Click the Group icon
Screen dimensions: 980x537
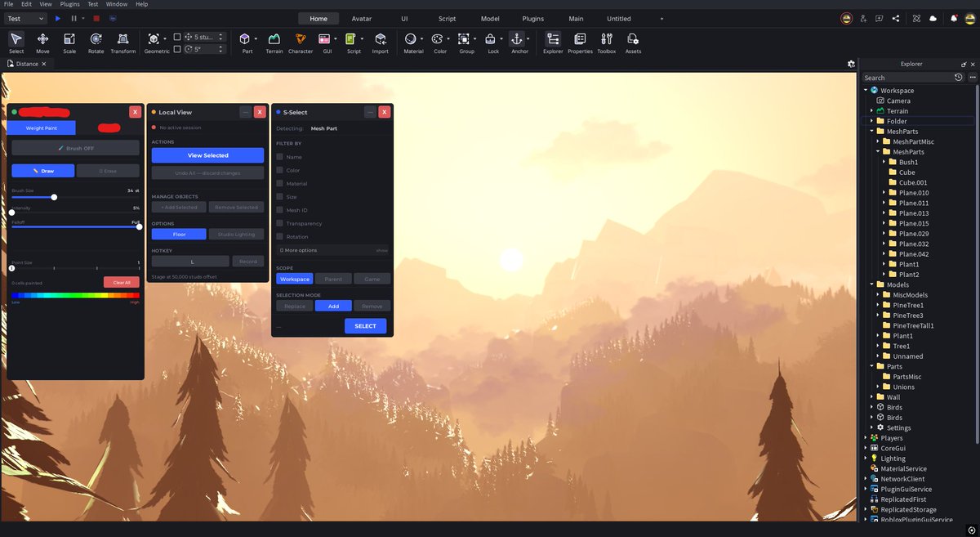coord(464,38)
